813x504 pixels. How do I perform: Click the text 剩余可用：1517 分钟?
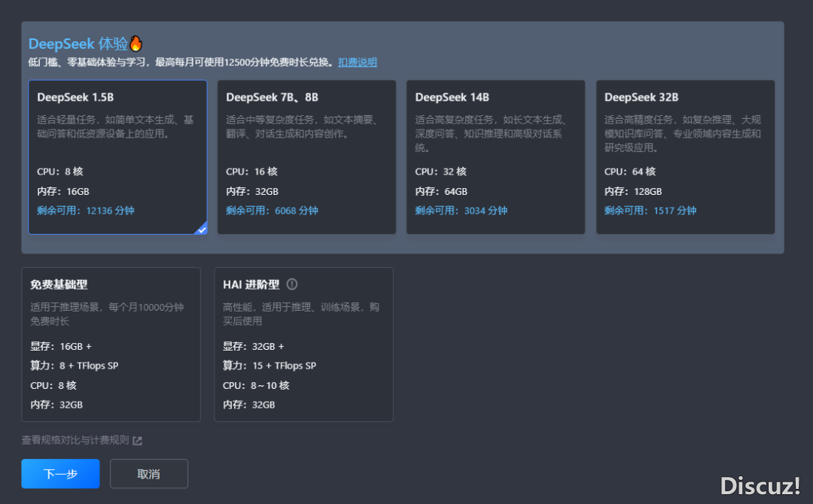point(650,211)
